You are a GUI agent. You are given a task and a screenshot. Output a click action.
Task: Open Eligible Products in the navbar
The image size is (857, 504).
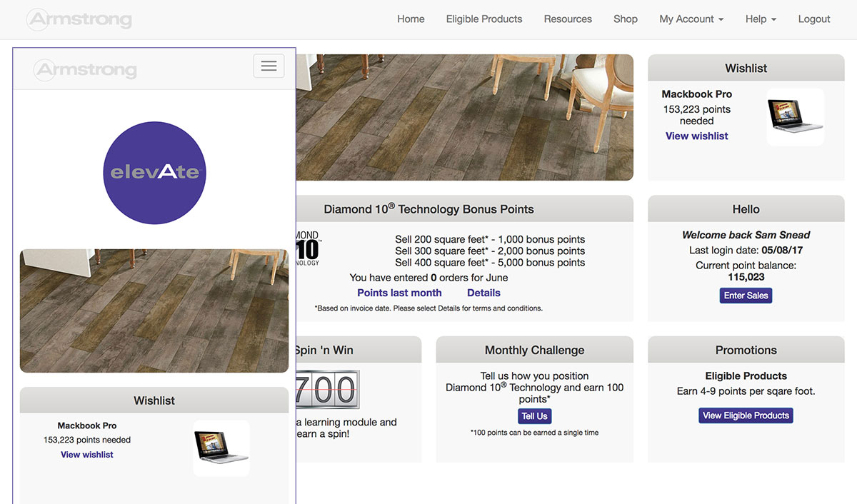click(484, 19)
